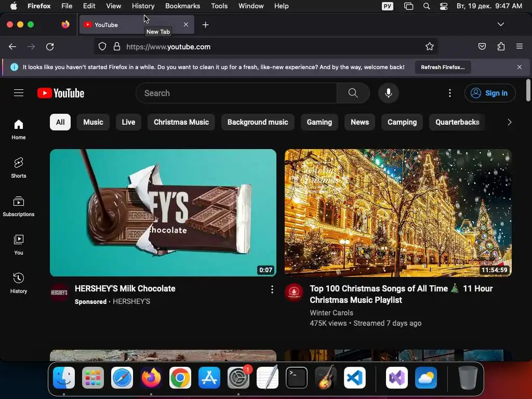The width and height of the screenshot is (532, 399).
Task: Open the Bookmarks menu
Action: click(182, 6)
